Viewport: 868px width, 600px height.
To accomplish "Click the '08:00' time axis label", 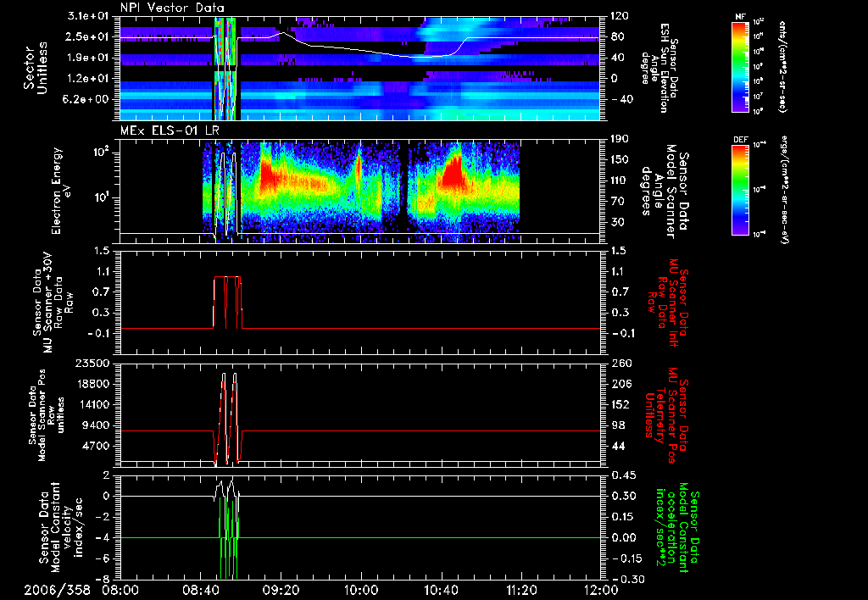I will tap(120, 590).
